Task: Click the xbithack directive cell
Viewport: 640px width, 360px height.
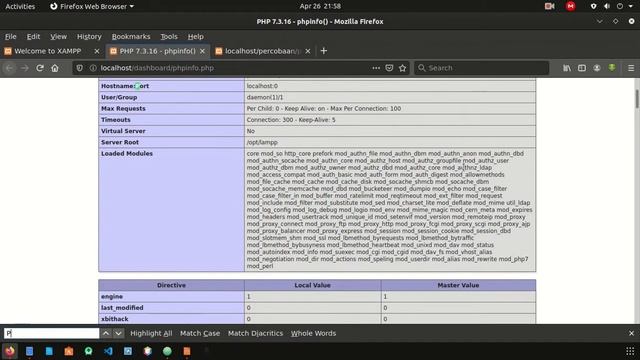Action: 171,319
